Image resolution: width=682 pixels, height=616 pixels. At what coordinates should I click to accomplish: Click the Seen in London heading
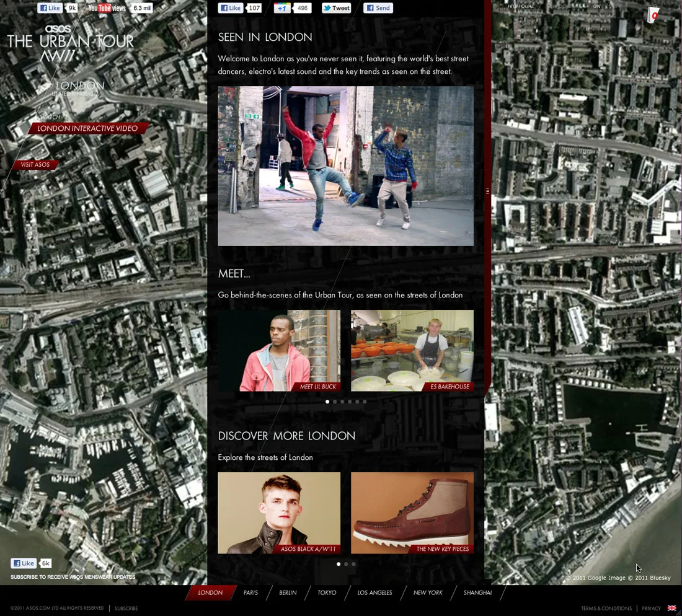265,37
